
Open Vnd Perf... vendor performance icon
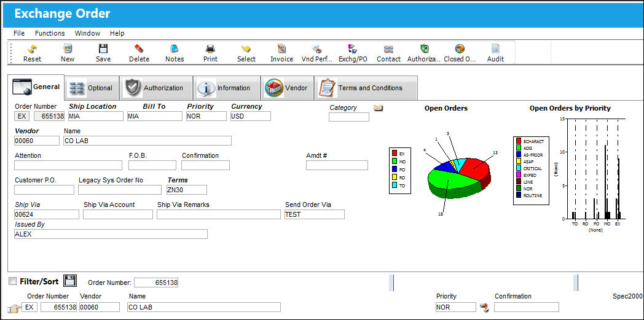click(316, 49)
